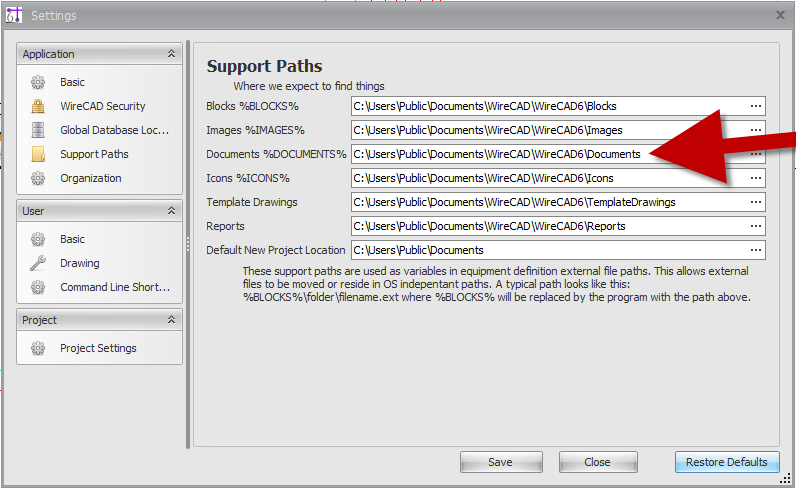796x488 pixels.
Task: Click the window resize grip corner
Action: tap(785, 478)
